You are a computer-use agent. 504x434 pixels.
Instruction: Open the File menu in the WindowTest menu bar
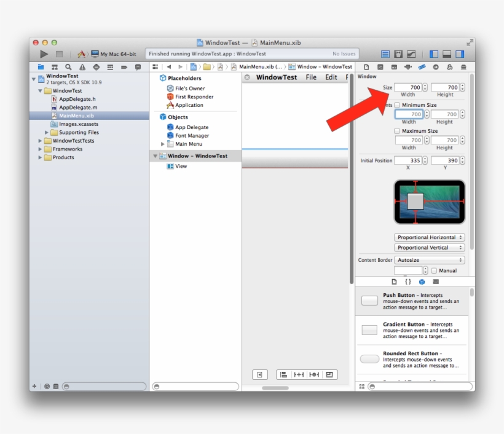tap(311, 77)
